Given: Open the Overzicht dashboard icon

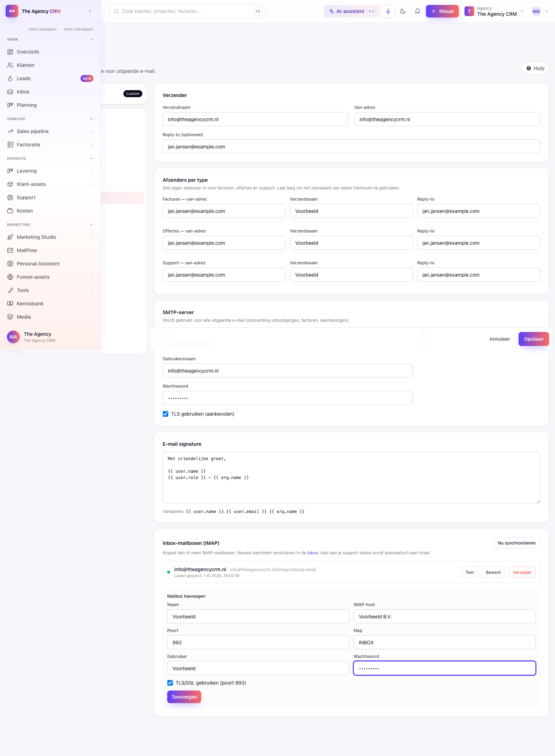Looking at the screenshot, I should click(x=10, y=52).
